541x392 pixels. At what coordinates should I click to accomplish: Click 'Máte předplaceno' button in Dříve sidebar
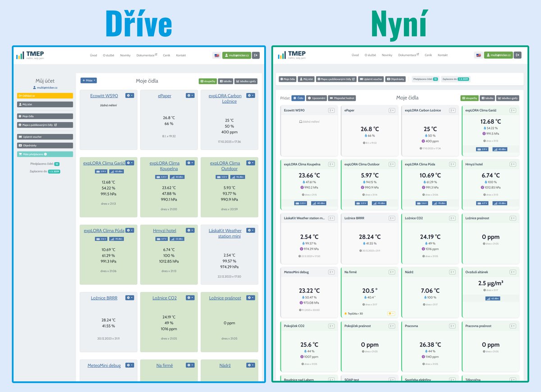click(x=45, y=154)
